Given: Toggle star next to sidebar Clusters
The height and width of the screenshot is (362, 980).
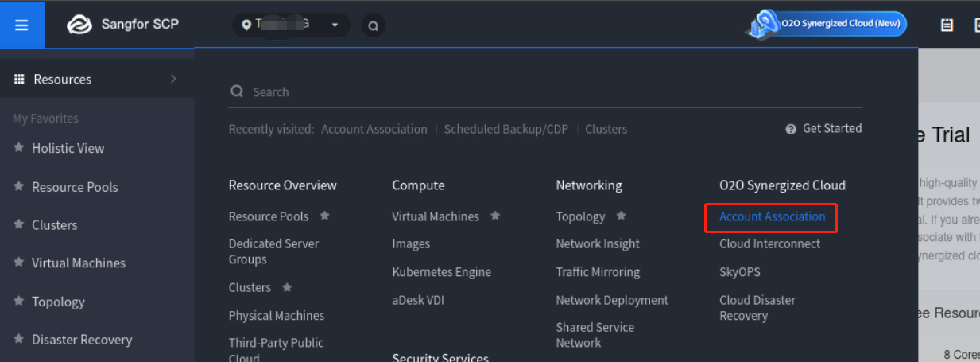Looking at the screenshot, I should (x=18, y=224).
